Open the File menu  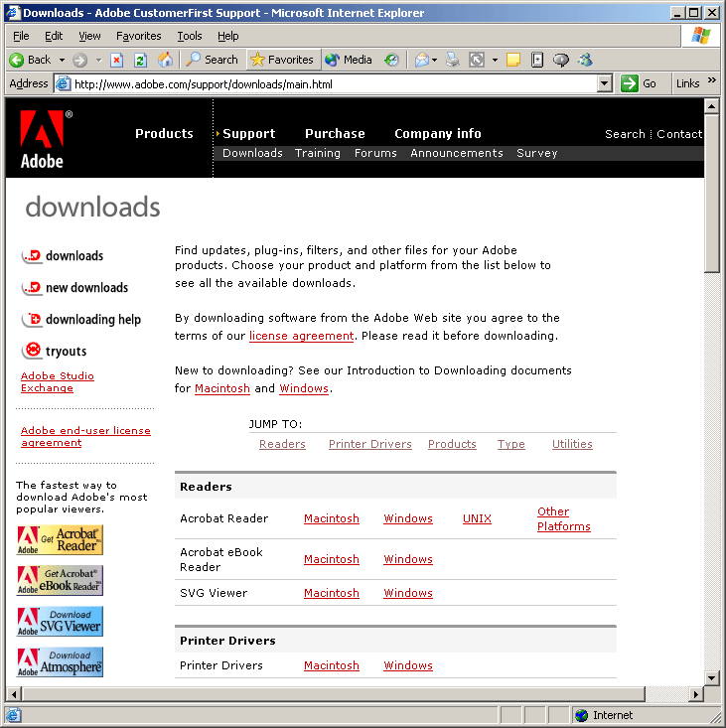click(21, 36)
